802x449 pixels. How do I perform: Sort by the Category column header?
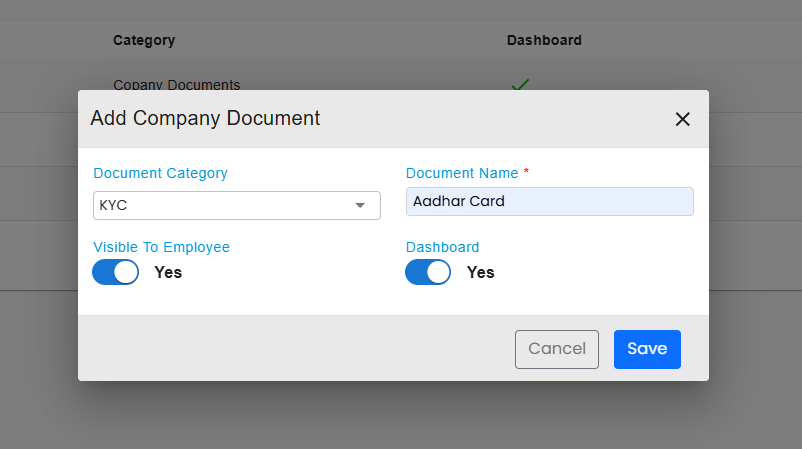click(144, 41)
